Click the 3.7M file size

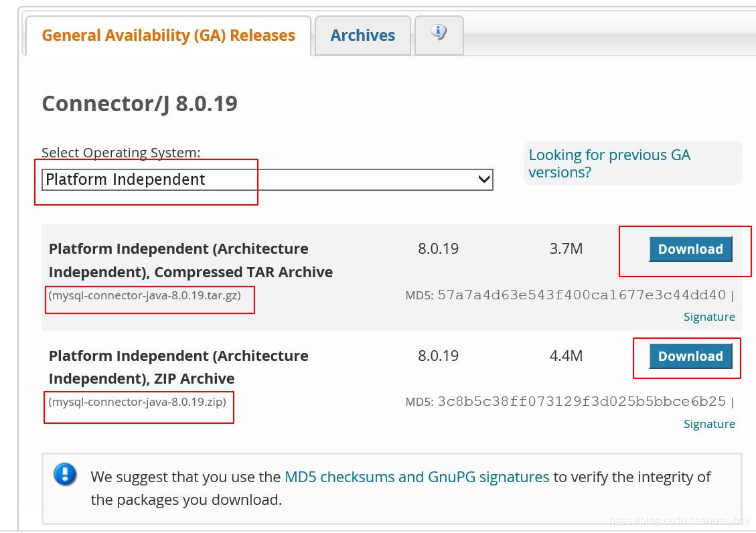pyautogui.click(x=566, y=248)
